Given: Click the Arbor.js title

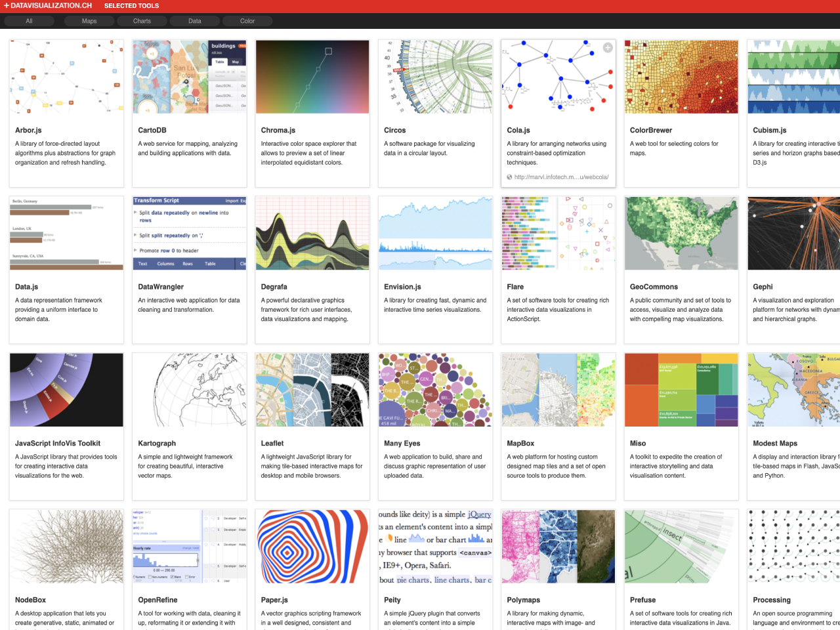Looking at the screenshot, I should pyautogui.click(x=28, y=131).
